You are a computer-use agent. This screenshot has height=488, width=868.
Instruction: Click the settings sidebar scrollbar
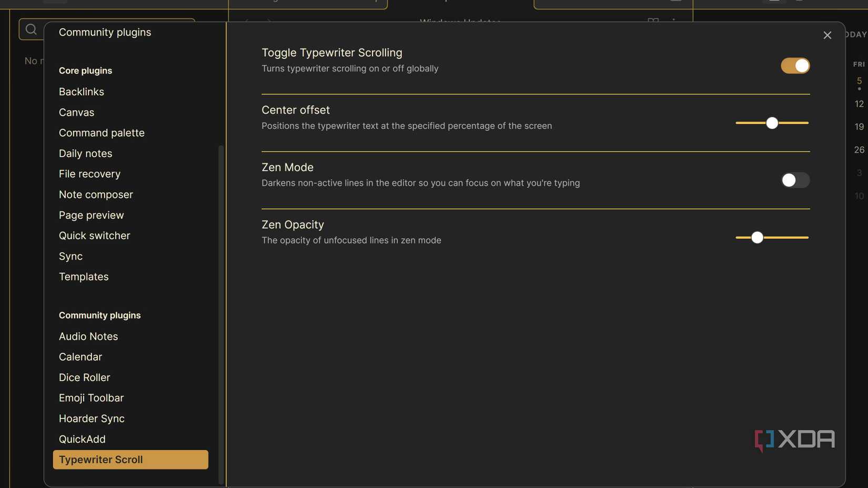pos(221,314)
